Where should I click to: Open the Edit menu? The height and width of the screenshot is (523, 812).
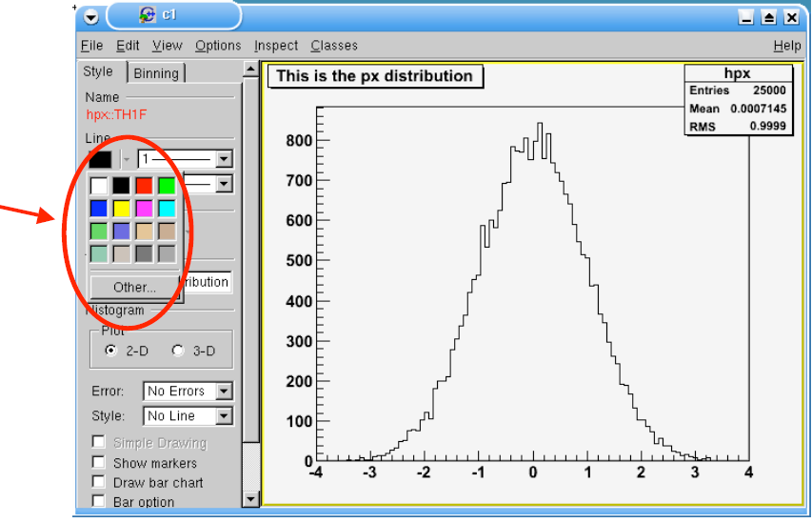click(128, 46)
